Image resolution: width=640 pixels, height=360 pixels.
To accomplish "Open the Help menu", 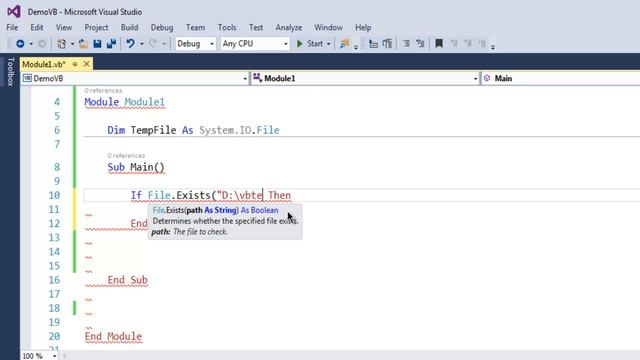I will point(363,27).
